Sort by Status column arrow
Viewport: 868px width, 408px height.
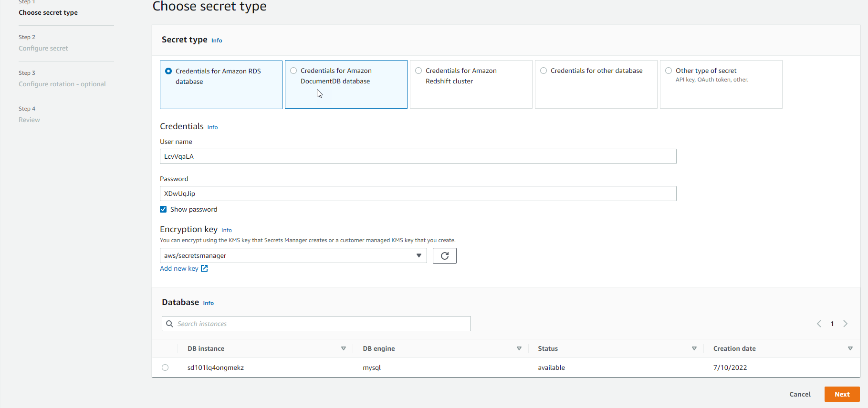(694, 348)
